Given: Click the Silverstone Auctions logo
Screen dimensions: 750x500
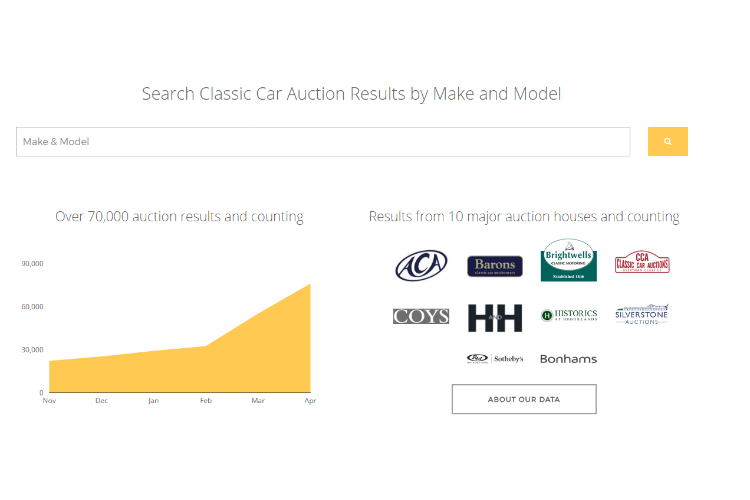Looking at the screenshot, I should pos(641,314).
